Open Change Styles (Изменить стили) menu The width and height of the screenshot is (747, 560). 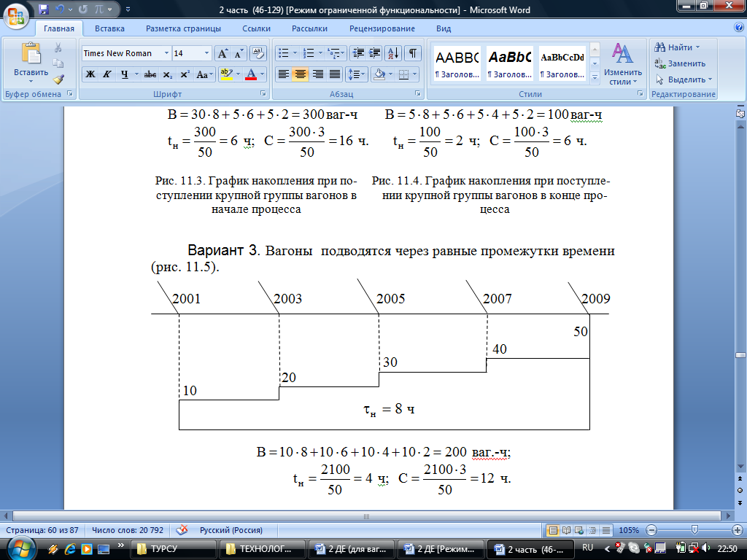tap(622, 64)
